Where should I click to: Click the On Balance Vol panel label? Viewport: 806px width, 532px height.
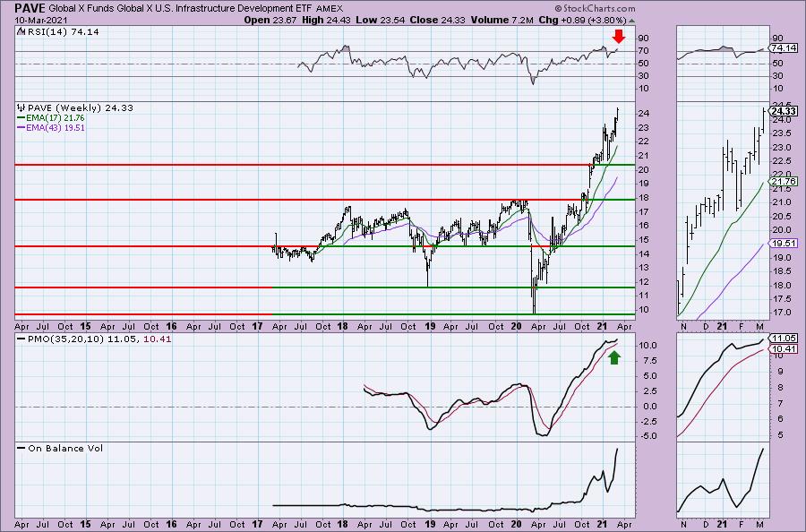(x=65, y=448)
